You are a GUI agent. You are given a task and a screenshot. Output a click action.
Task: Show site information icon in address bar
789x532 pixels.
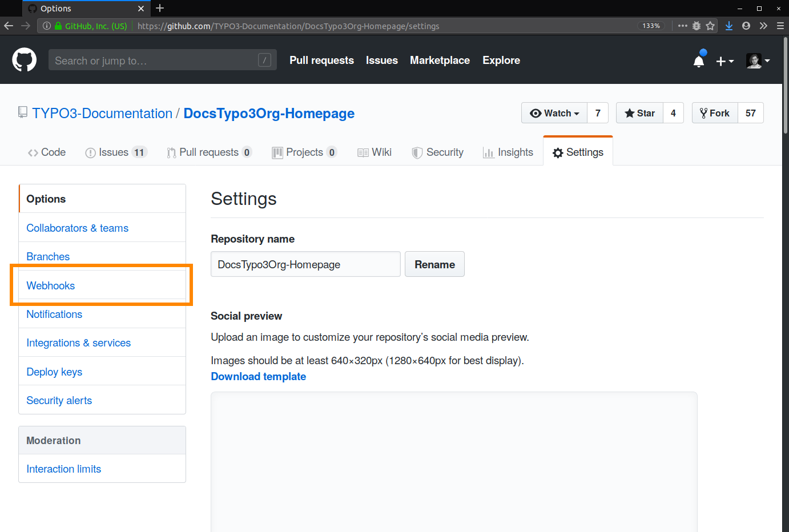tap(47, 26)
